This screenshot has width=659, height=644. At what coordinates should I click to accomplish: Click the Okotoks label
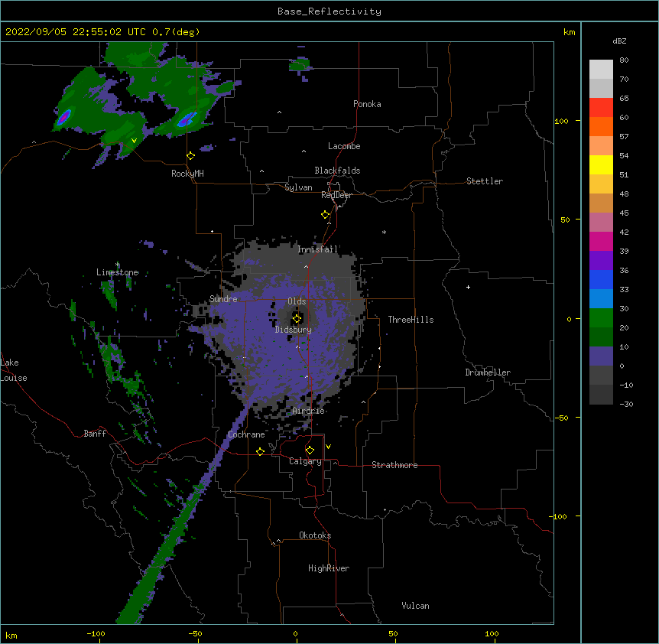click(315, 535)
